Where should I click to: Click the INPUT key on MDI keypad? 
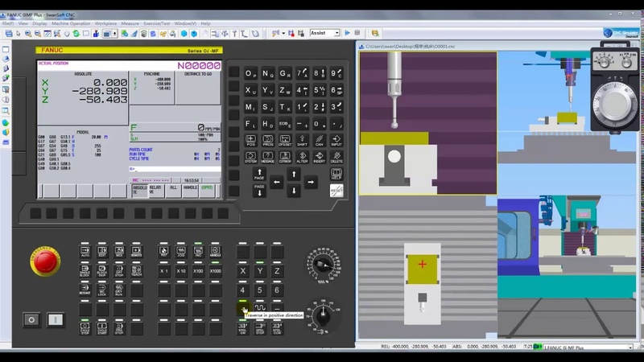(x=336, y=140)
